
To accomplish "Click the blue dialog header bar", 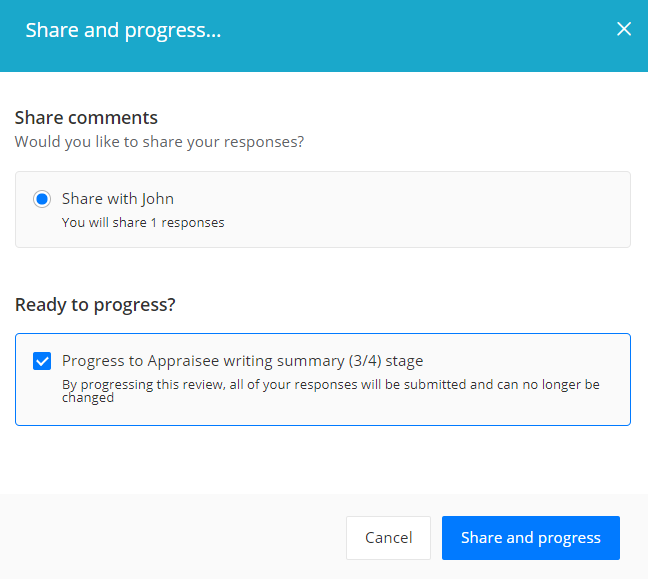I will (x=413, y=36).
